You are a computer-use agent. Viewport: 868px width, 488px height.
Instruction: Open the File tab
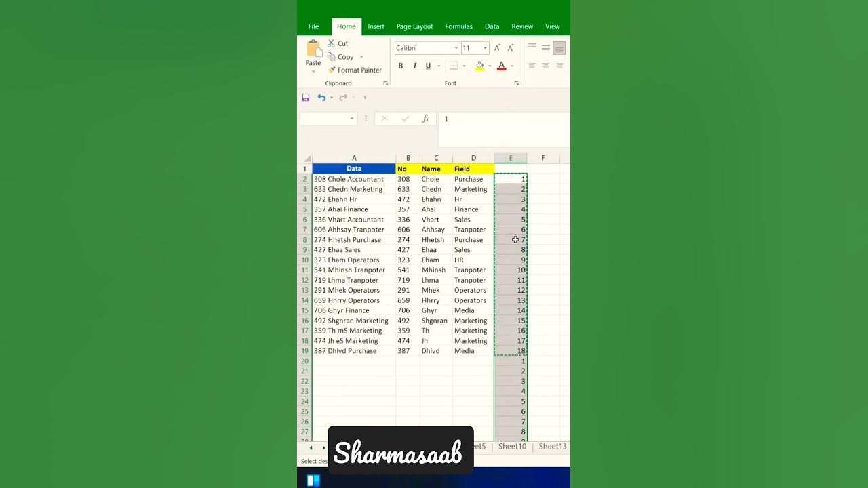[313, 26]
